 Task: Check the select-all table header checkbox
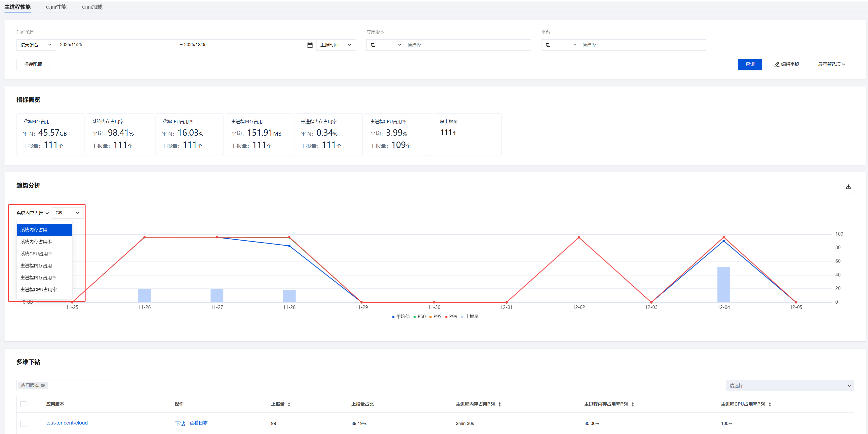click(x=23, y=404)
